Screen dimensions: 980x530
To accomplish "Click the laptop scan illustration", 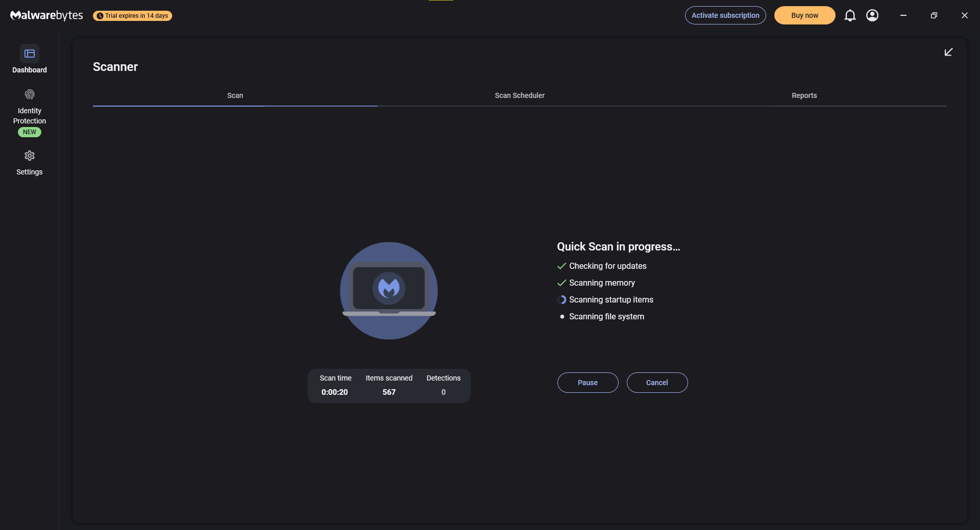I will coord(389,290).
